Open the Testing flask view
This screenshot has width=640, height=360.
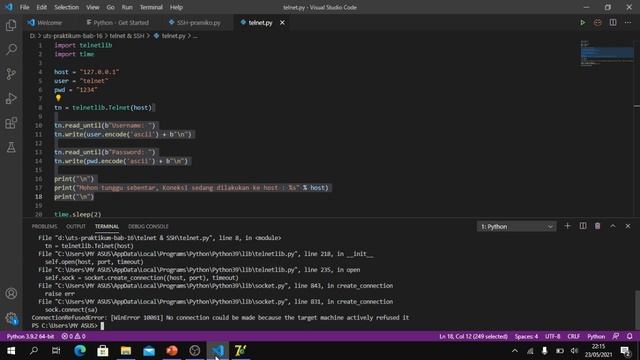coord(11,147)
